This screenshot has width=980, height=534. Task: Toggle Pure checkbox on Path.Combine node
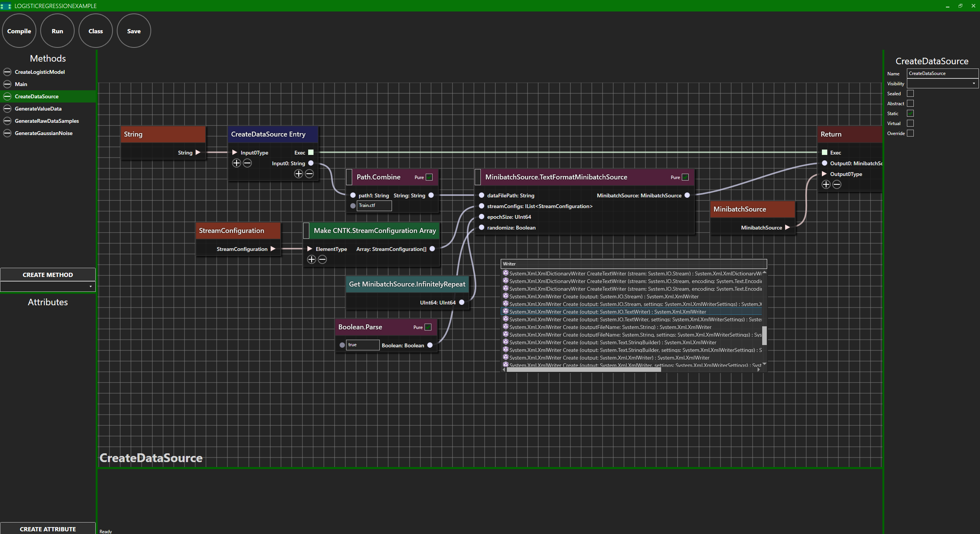coord(429,177)
